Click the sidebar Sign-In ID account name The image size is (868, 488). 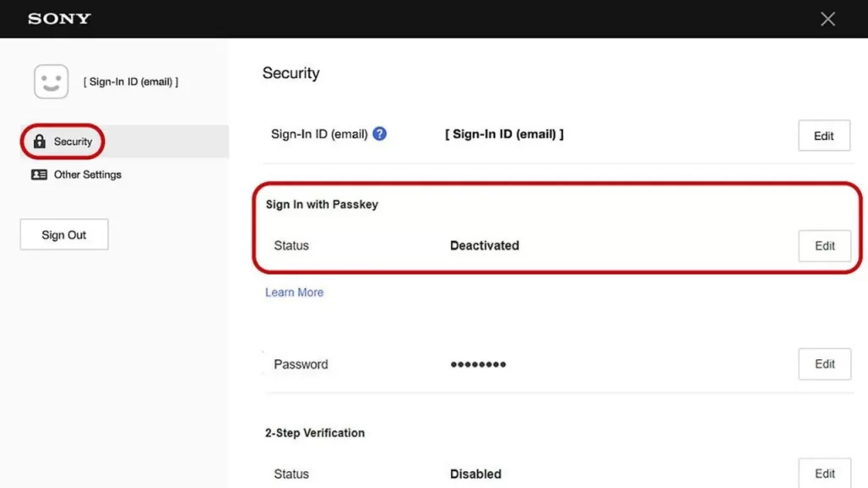point(131,82)
